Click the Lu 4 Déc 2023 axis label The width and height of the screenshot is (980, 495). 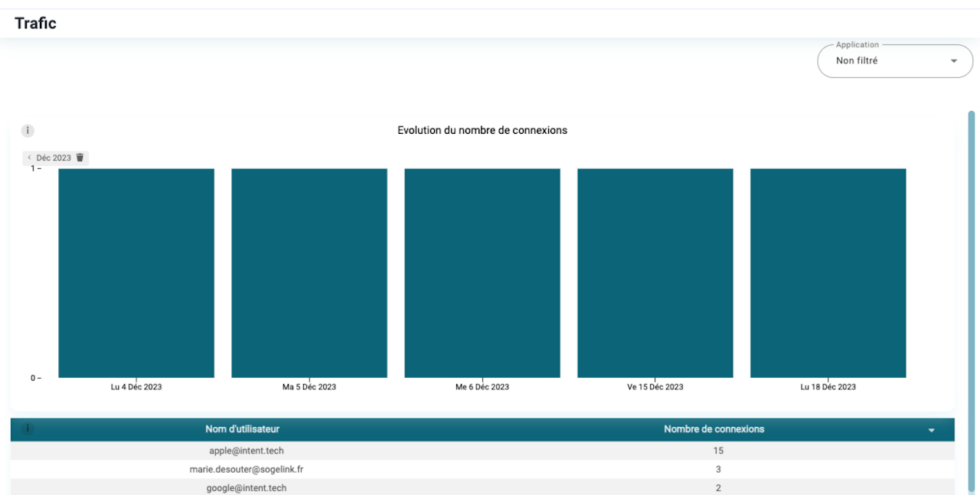[136, 387]
